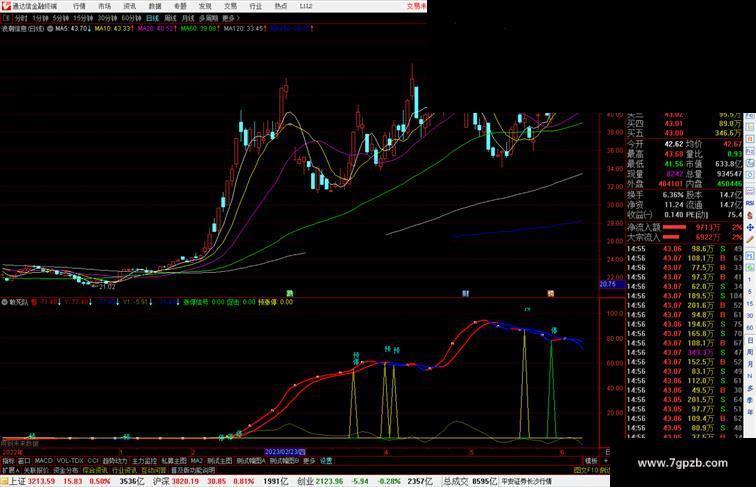Select the 日线 period tab
The image size is (756, 487).
pos(152,18)
